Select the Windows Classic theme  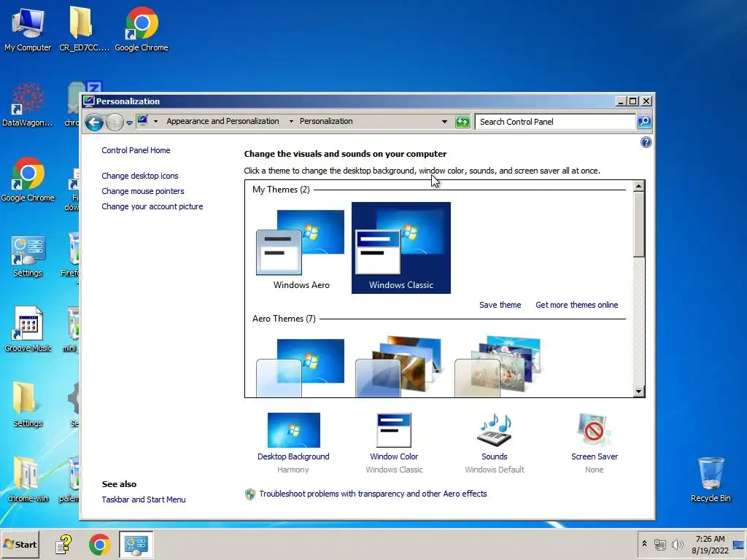tap(401, 248)
